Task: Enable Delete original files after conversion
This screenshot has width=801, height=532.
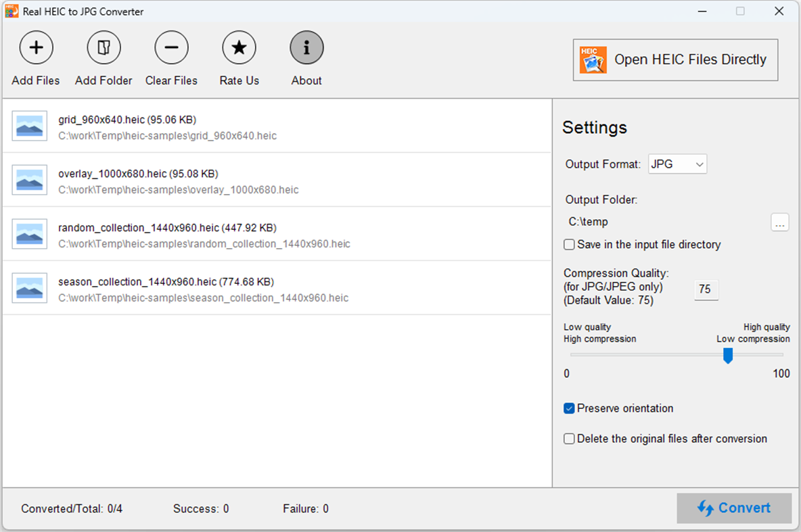Action: pyautogui.click(x=569, y=439)
